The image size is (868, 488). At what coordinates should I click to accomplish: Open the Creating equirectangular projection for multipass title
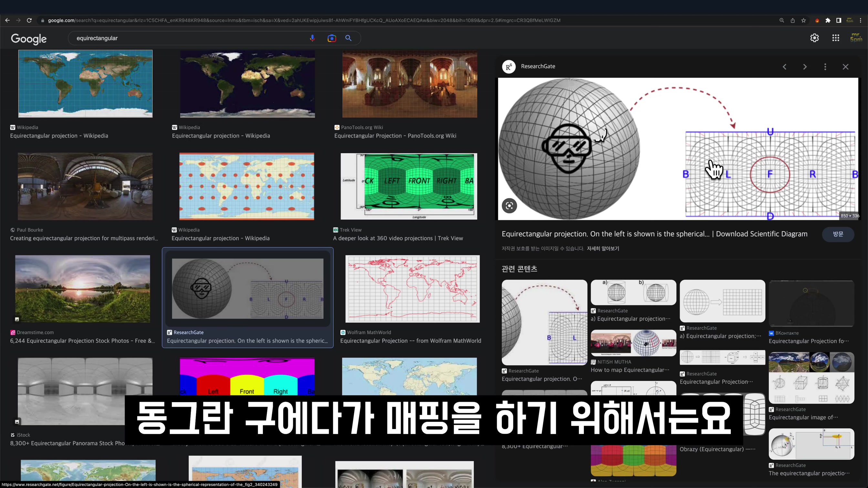point(84,238)
